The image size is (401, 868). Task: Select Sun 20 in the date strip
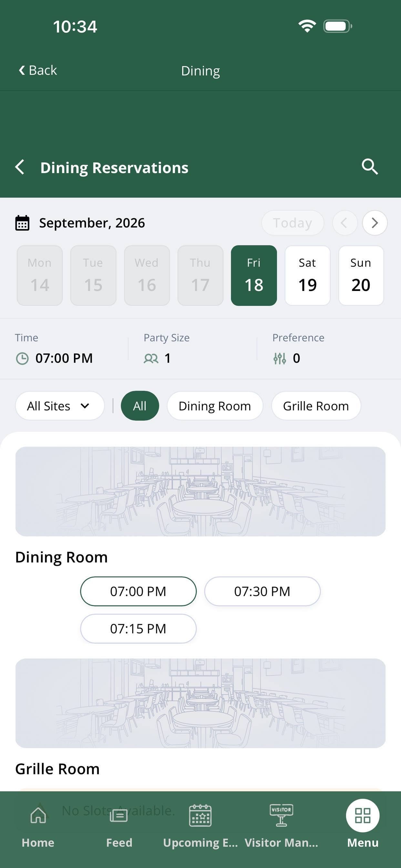click(361, 276)
